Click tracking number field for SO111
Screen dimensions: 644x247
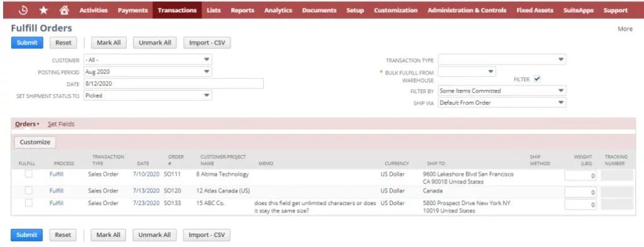click(617, 176)
